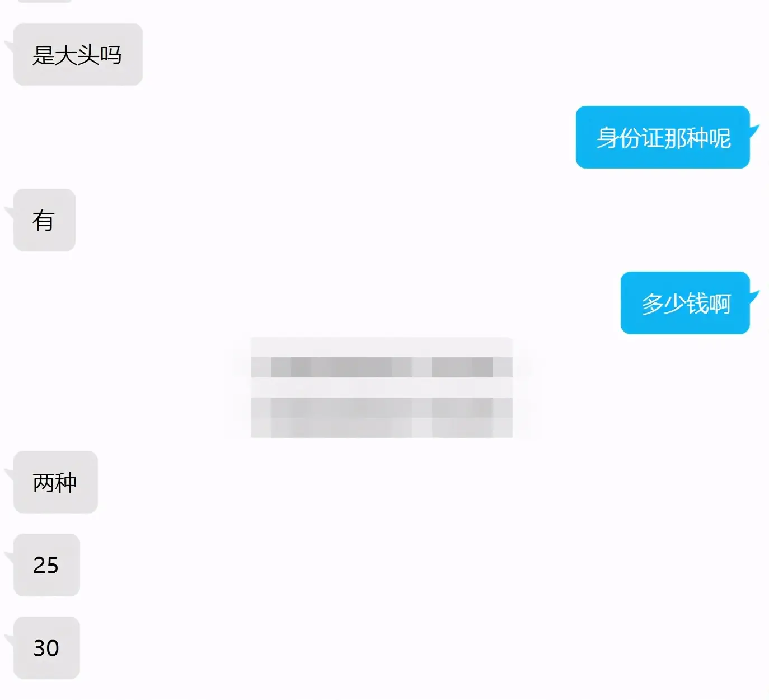Click the upper darker blurred row of mosaic
Image resolution: width=769 pixels, height=700 pixels.
coord(381,367)
